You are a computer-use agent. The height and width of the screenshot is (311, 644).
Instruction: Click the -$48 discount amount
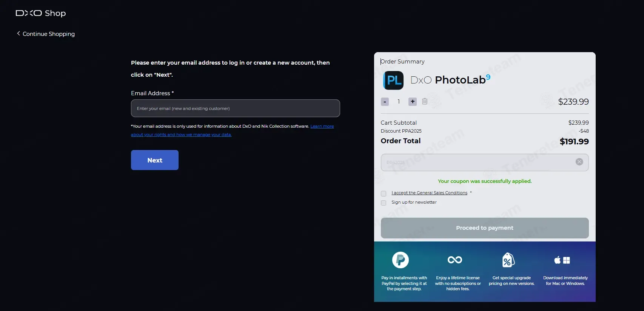click(584, 131)
